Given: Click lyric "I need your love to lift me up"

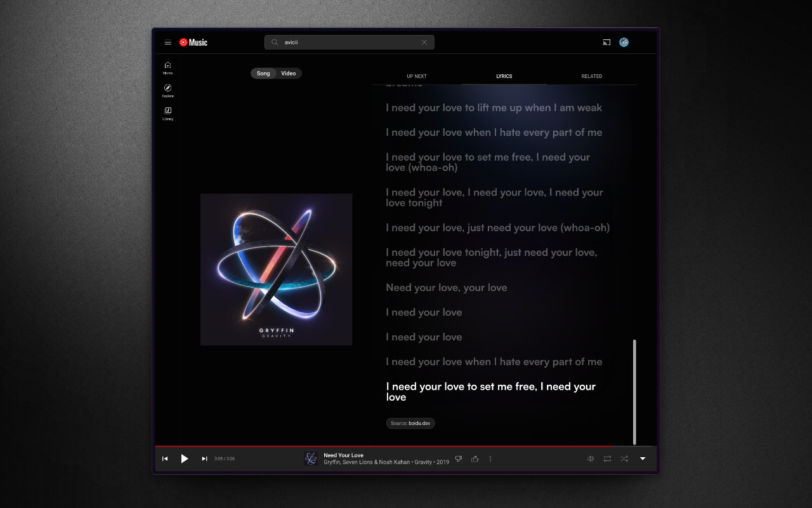Looking at the screenshot, I should 494,108.
